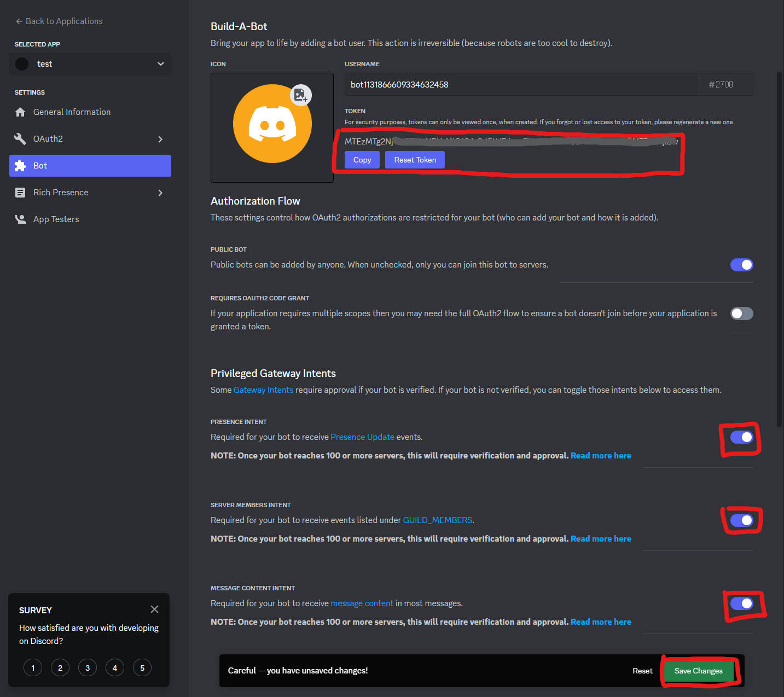Screen dimensions: 784x697
Task: Click the OAuth2 wrench icon
Action: [20, 139]
